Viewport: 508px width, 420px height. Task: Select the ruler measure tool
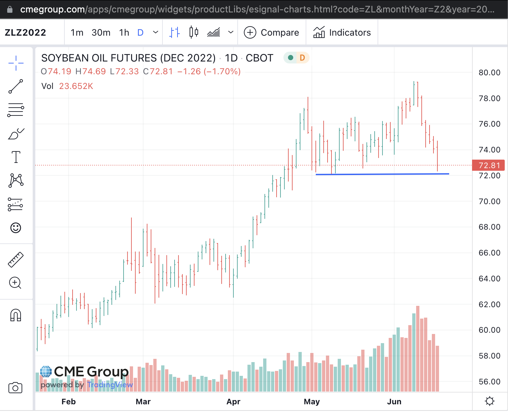coord(16,260)
